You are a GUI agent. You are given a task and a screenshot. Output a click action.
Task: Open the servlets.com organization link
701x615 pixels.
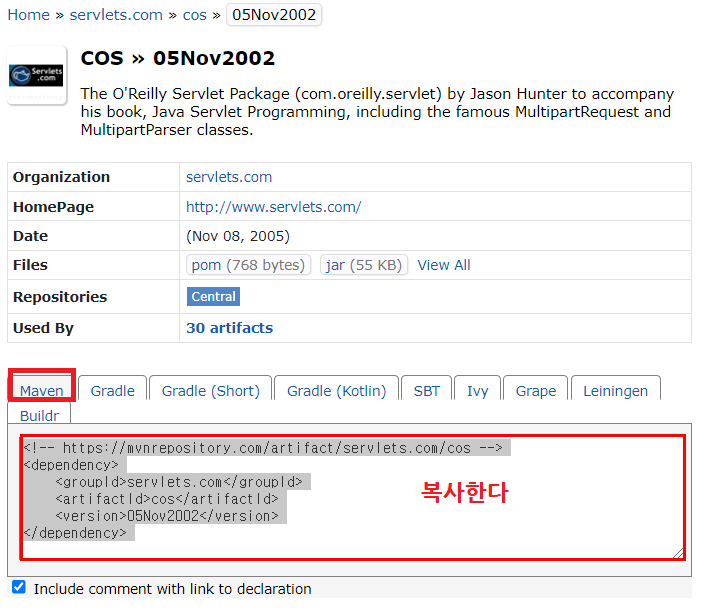(x=229, y=177)
